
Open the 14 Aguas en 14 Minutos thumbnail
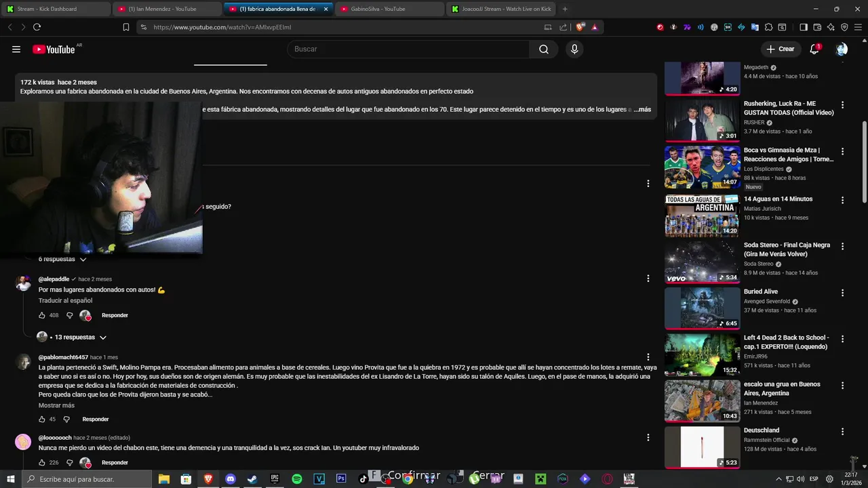pos(701,216)
